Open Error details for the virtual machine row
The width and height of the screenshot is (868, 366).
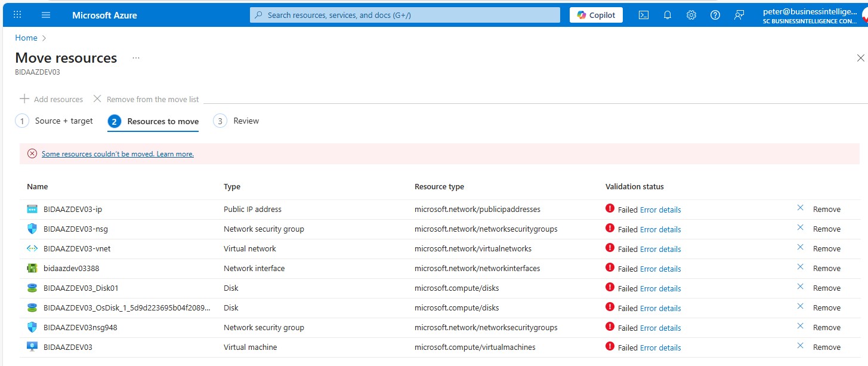pos(660,347)
